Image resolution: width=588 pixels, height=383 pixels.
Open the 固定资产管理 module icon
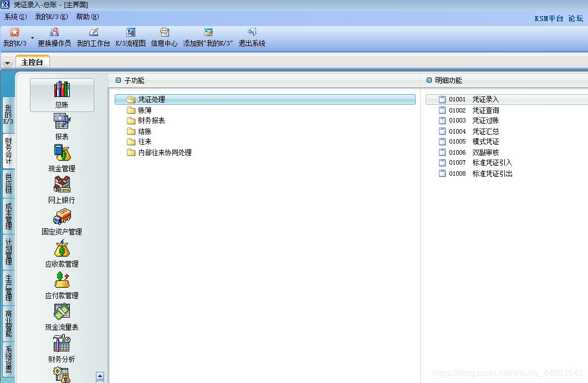[x=62, y=222]
